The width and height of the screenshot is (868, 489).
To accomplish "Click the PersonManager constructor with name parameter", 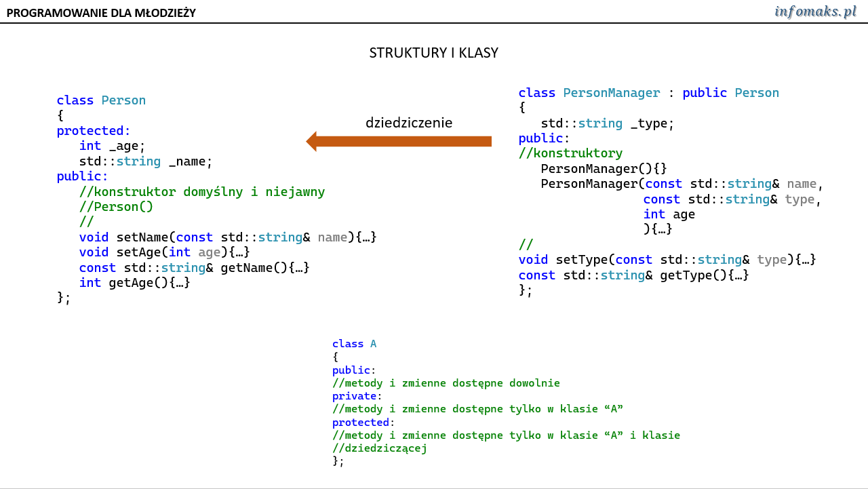I will [682, 184].
